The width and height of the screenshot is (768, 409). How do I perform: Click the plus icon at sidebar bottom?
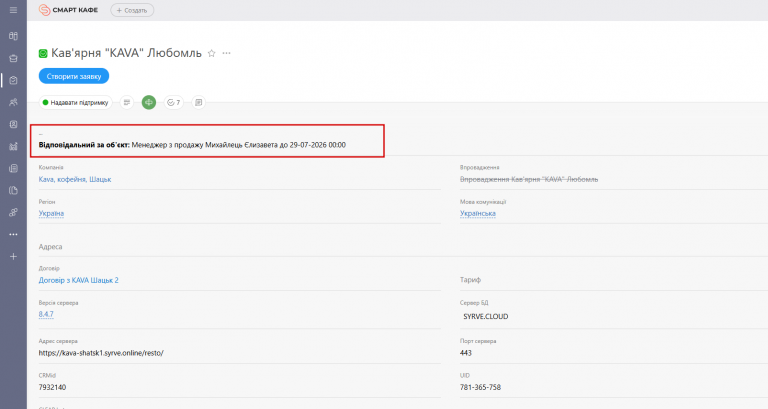[13, 257]
